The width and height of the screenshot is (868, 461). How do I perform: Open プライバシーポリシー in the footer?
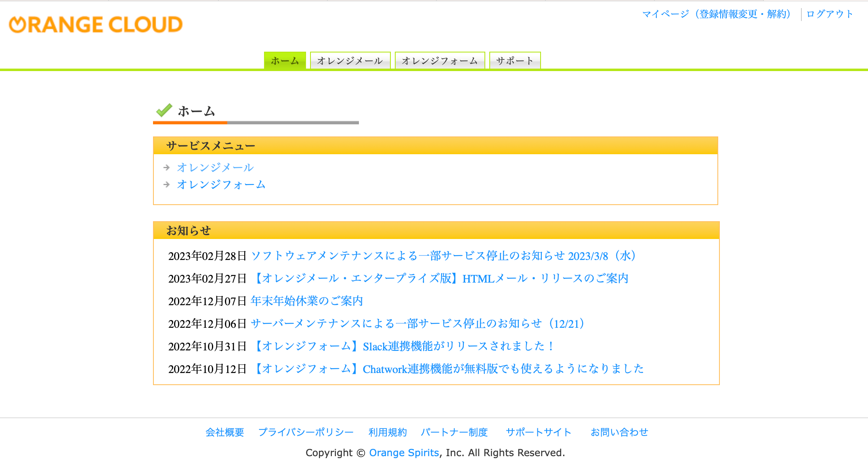coord(306,432)
